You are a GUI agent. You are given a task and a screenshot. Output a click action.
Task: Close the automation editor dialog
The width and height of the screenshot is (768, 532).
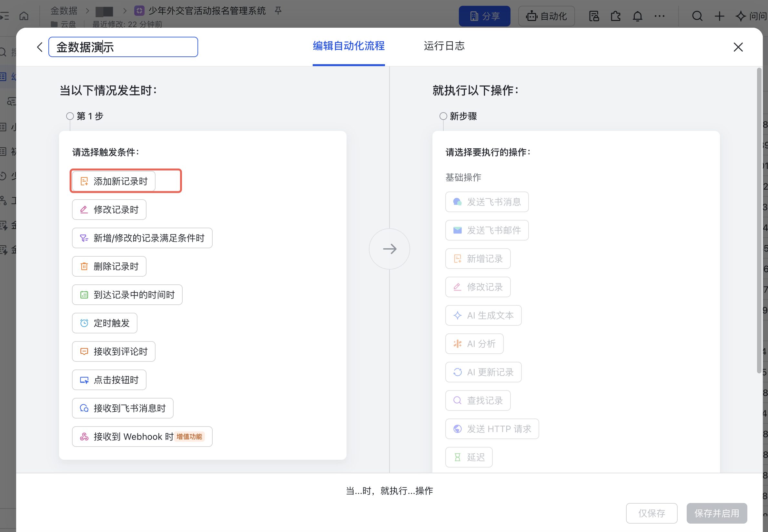(x=738, y=47)
